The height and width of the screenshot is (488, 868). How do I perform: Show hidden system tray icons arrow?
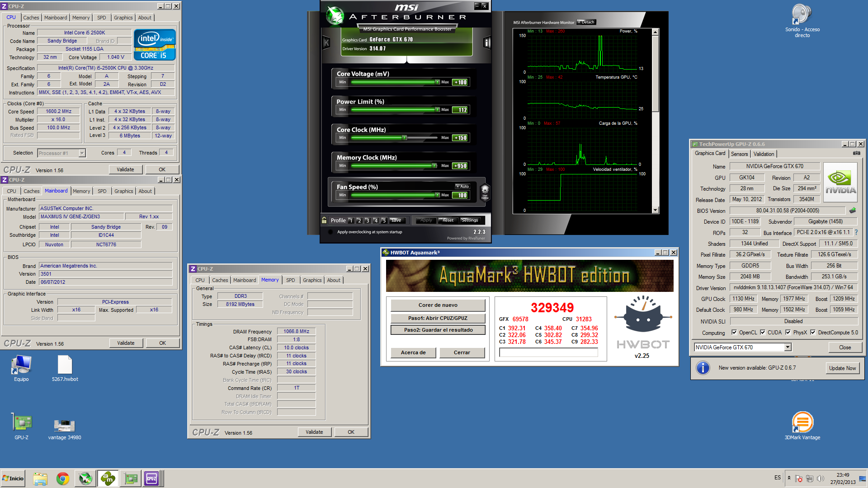(789, 478)
